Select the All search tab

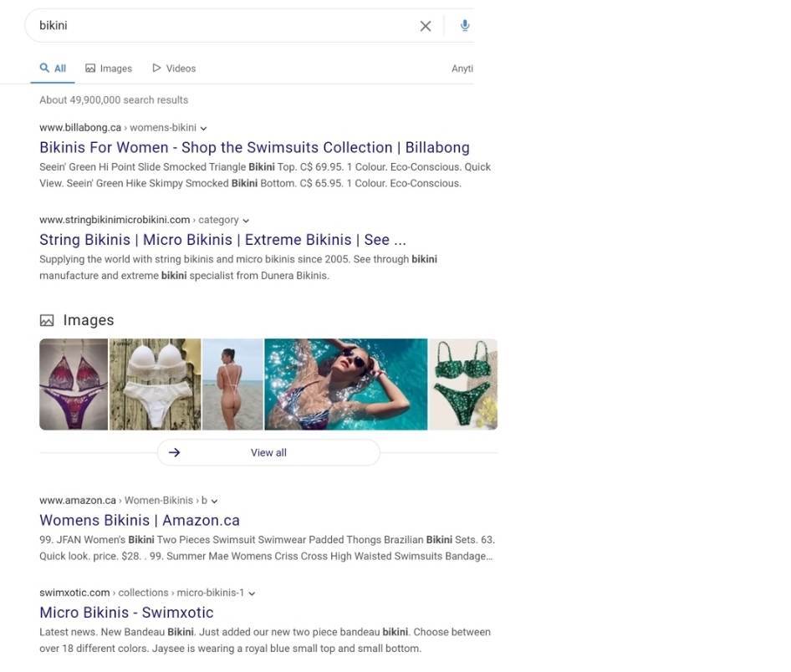pyautogui.click(x=53, y=68)
